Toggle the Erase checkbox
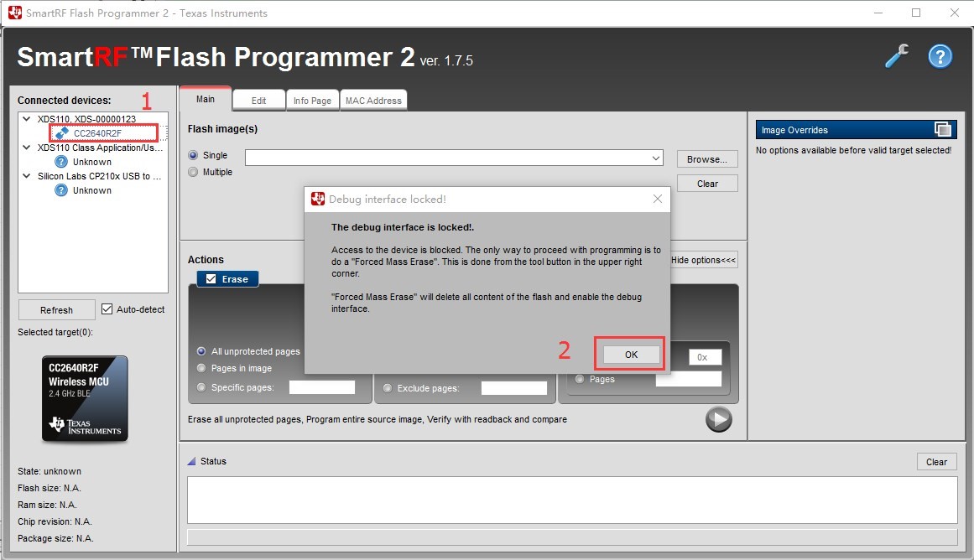 coord(211,279)
